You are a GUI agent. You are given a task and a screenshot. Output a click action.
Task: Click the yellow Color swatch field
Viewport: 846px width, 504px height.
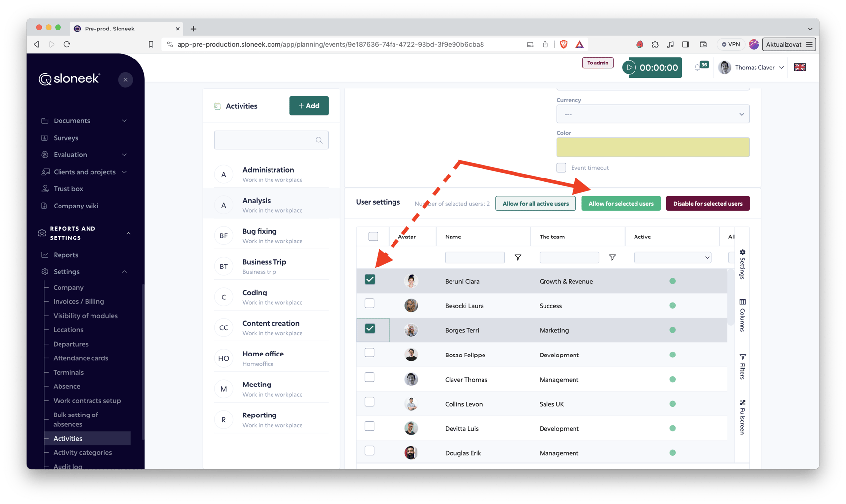tap(653, 147)
